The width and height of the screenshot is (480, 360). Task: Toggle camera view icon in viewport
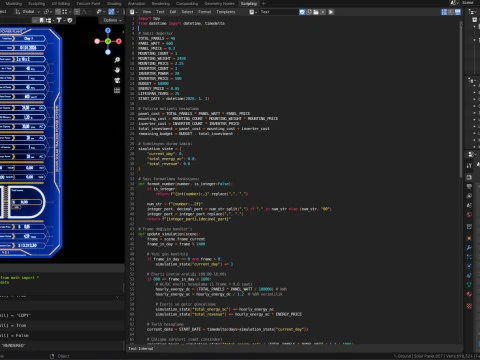pos(117,80)
